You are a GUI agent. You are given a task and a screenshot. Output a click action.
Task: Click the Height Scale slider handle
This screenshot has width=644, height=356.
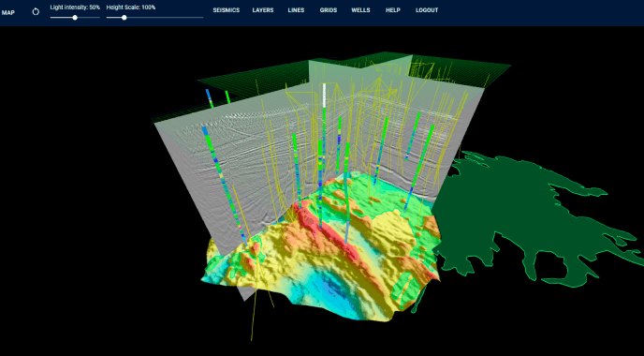124,18
